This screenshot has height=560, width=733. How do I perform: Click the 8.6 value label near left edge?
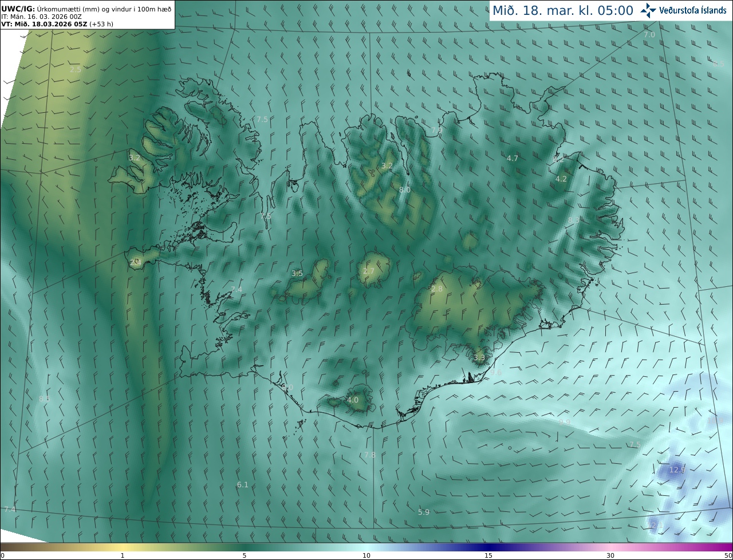45,398
